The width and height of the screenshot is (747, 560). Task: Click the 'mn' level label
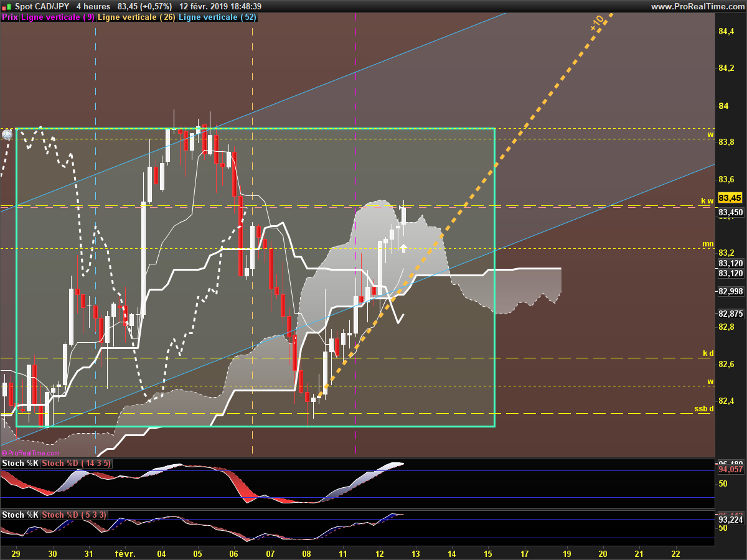click(x=708, y=244)
